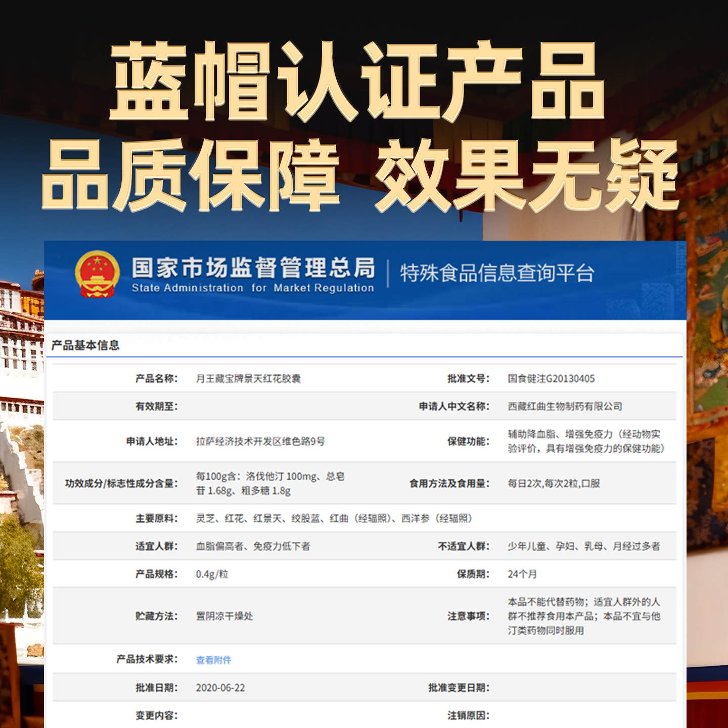Click the 主要原料 label
The height and width of the screenshot is (728, 728).
tap(156, 518)
